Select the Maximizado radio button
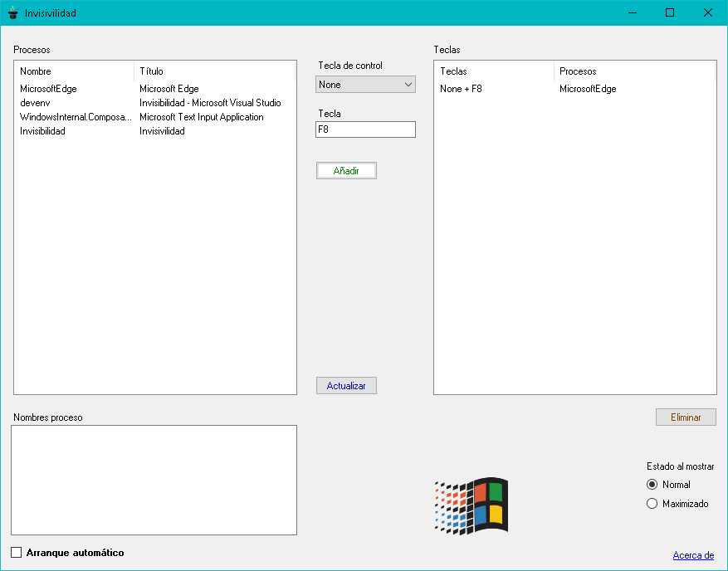 652,504
